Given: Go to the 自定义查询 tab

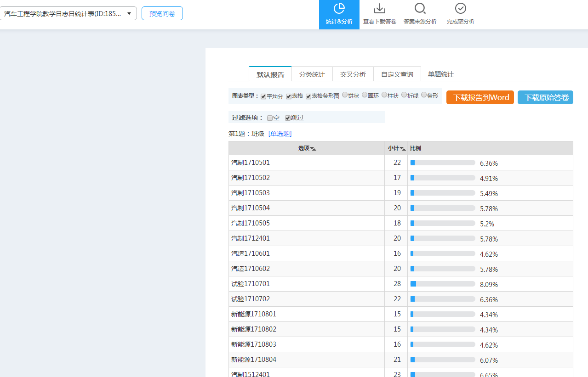Looking at the screenshot, I should 397,74.
